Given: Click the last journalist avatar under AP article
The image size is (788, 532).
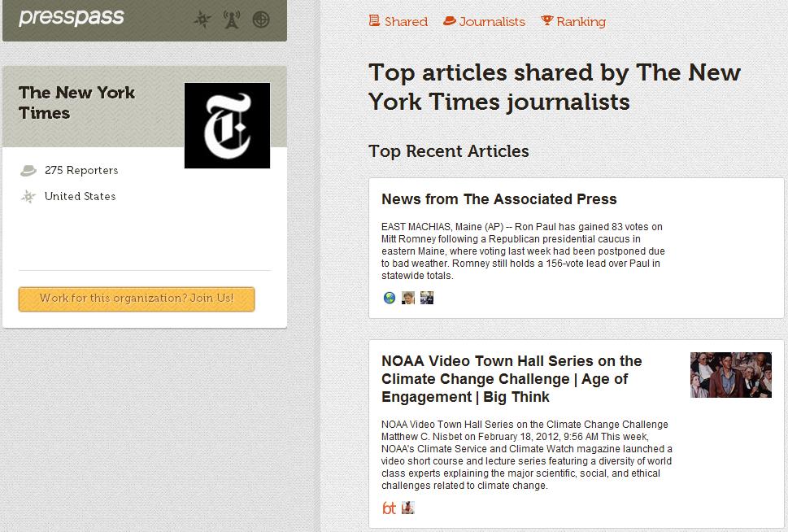Looking at the screenshot, I should click(427, 299).
